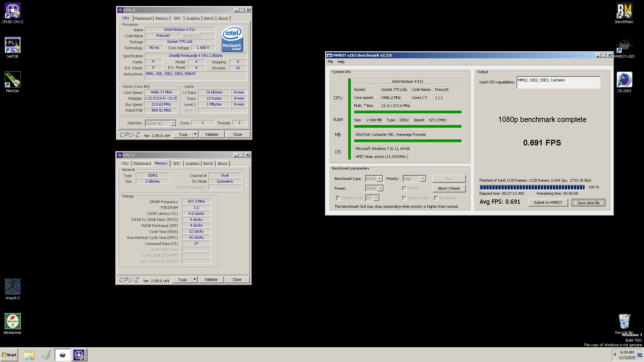This screenshot has width=644, height=362.
Task: Expand the Tools arrow in top CPU-Z window
Action: (x=195, y=134)
